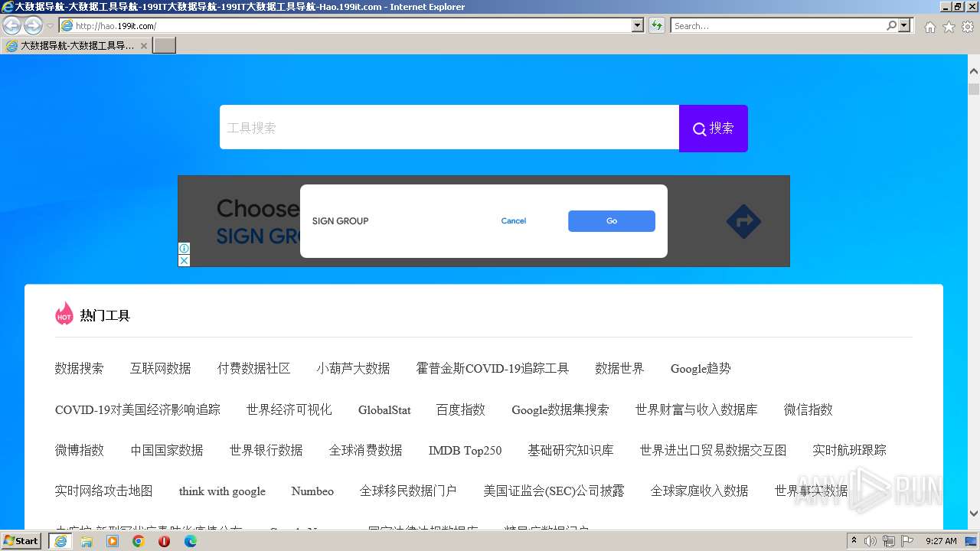Open the 中国国家数据 link
Image resolution: width=980 pixels, height=551 pixels.
pyautogui.click(x=167, y=450)
